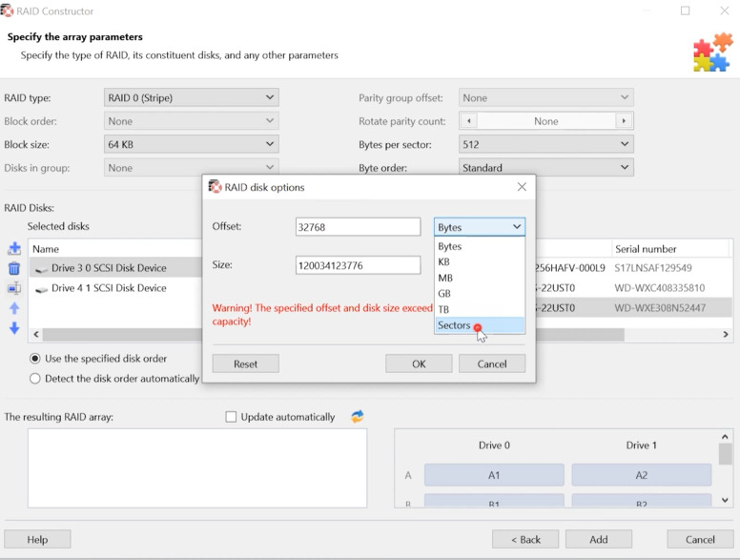This screenshot has width=740, height=560.
Task: Click the trash remove disk icon
Action: (x=14, y=268)
